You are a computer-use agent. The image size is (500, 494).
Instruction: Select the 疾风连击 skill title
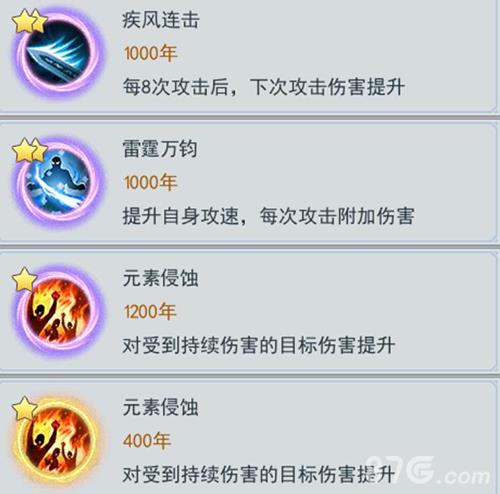(161, 19)
